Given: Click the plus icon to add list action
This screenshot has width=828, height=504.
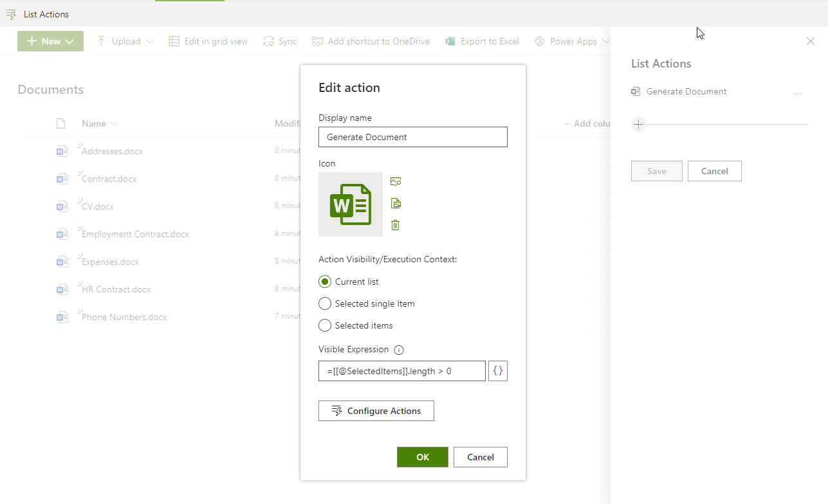Looking at the screenshot, I should (638, 125).
